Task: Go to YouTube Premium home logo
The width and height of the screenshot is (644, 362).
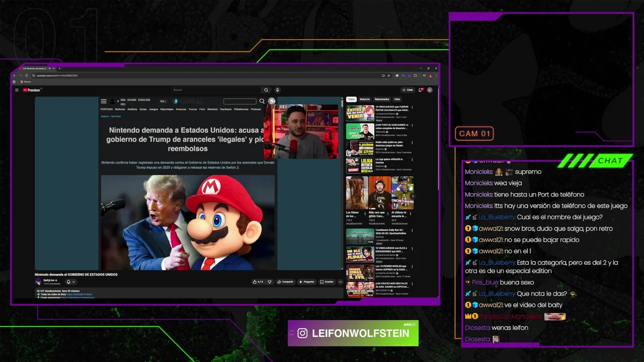Action: click(x=32, y=90)
